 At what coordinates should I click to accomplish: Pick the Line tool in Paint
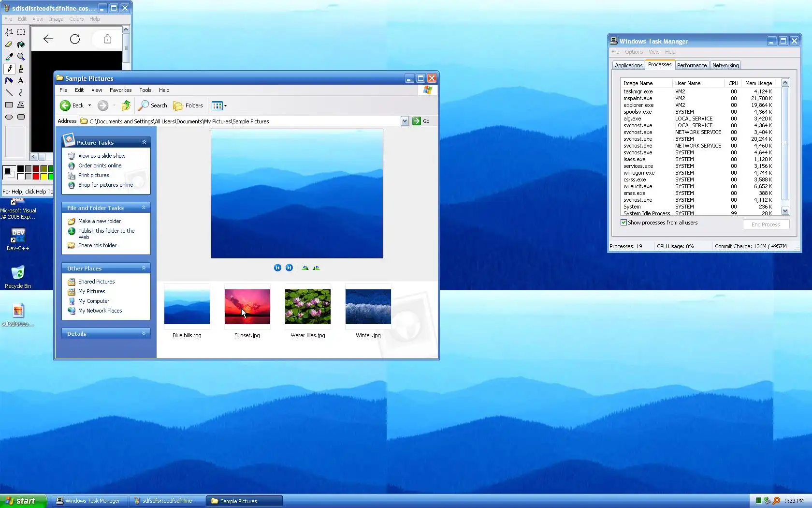click(9, 93)
